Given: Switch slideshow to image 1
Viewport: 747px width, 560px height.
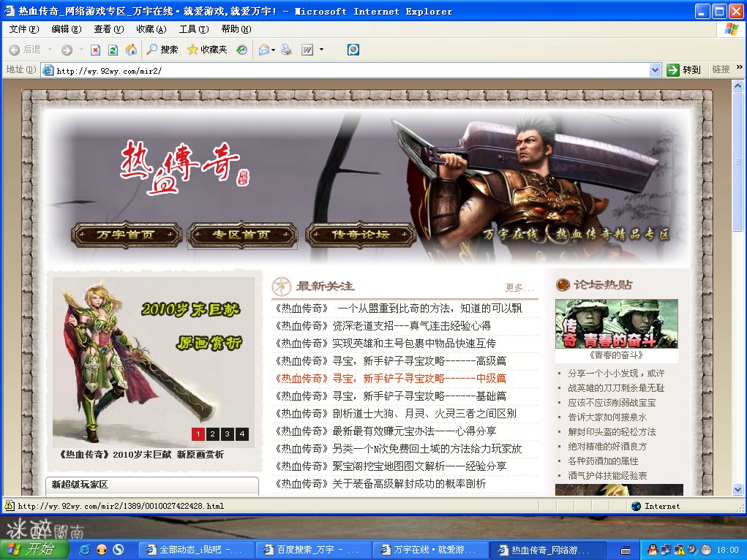Looking at the screenshot, I should tap(198, 434).
